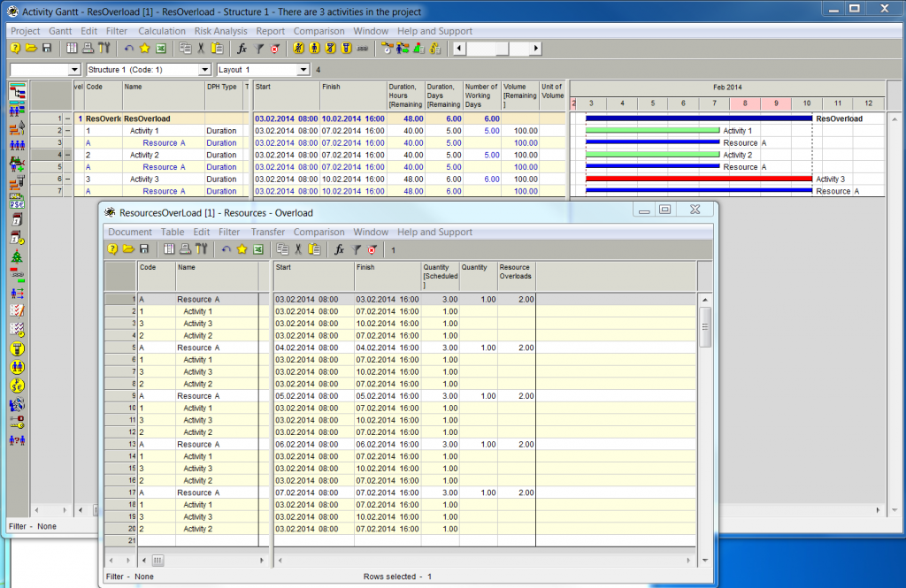
Task: Click the fx formula icon in Activity Gantt toolbar
Action: [242, 49]
